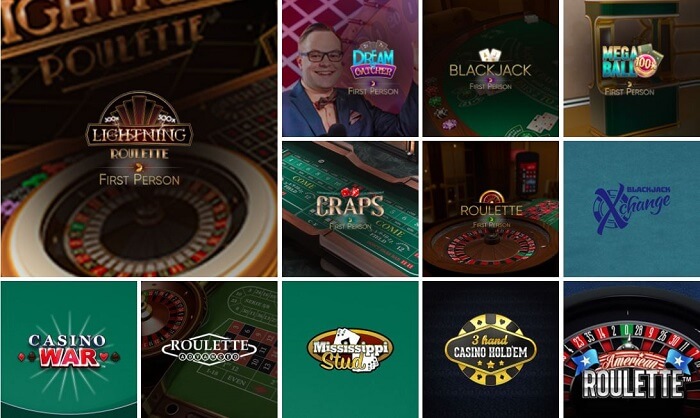Click the playing cards above Blackjack title
700x418 pixels.
(490, 55)
